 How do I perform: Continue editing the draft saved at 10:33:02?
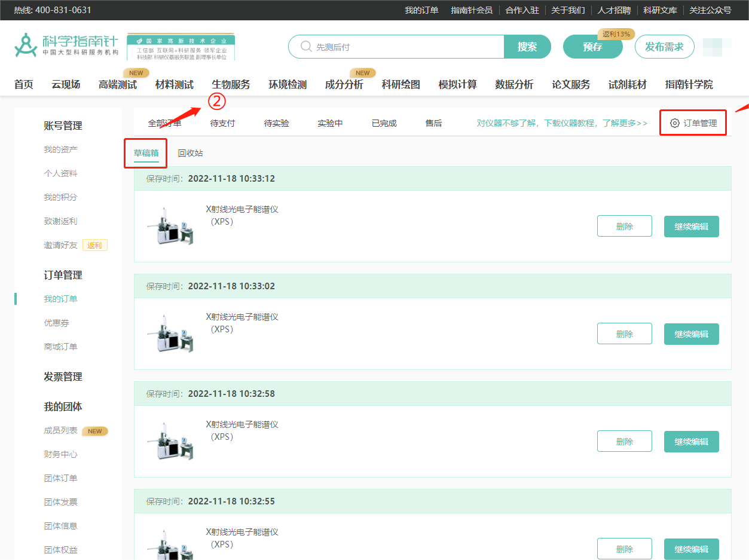click(691, 334)
